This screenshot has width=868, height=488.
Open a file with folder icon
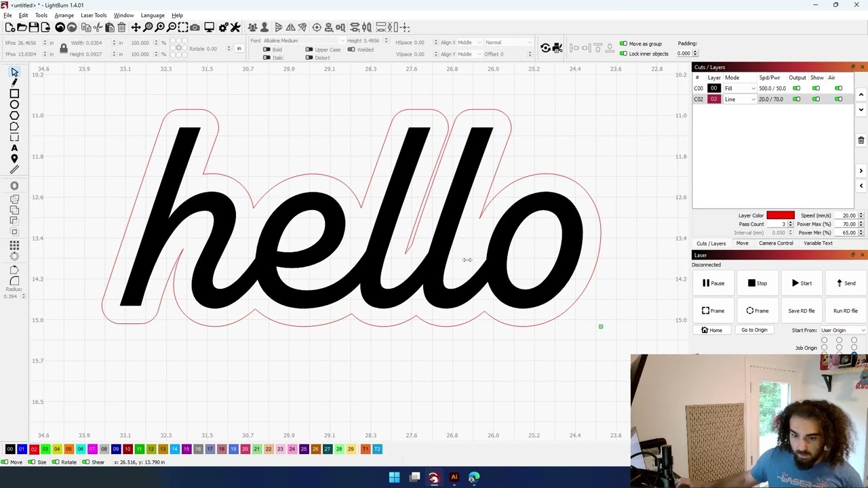point(22,27)
